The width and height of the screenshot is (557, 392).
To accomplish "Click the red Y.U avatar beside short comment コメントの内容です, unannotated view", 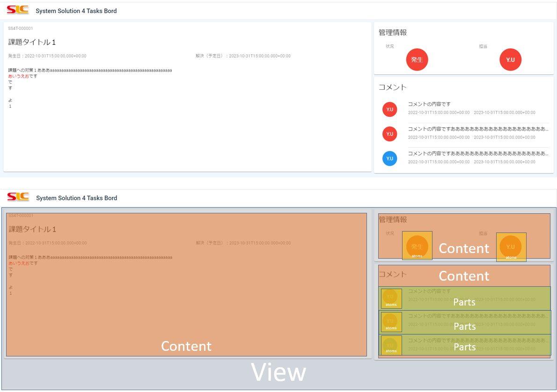I will click(390, 109).
